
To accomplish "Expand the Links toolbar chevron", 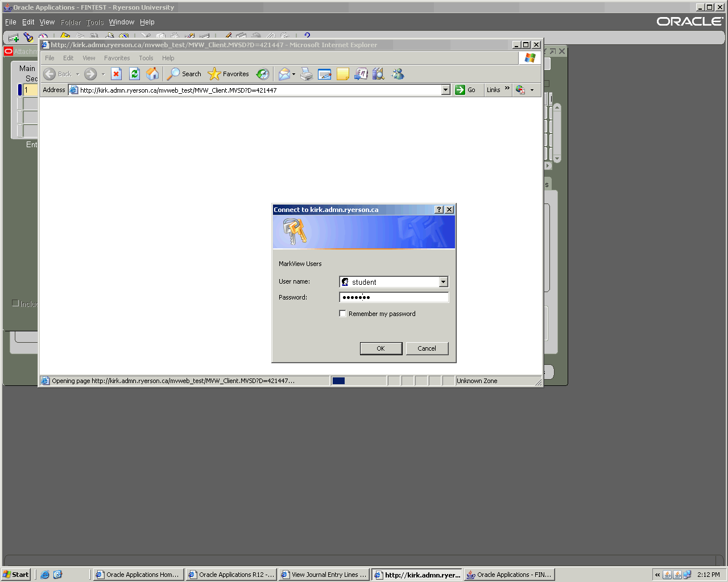I will [507, 89].
